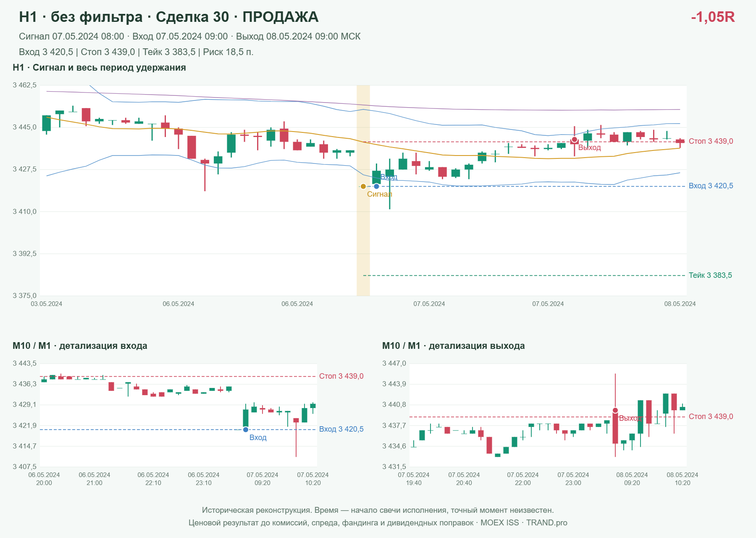The height and width of the screenshot is (538, 756).
Task: Select the 3 443,5 axis label
Action: point(24,364)
